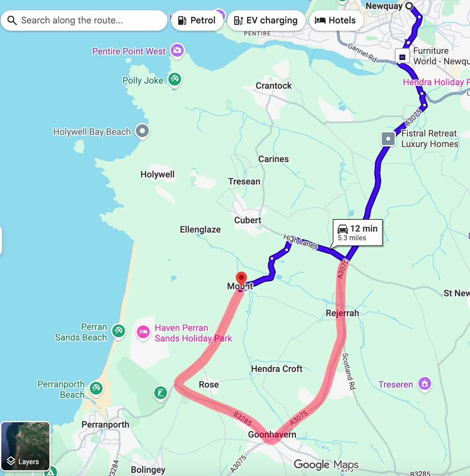The height and width of the screenshot is (476, 470).
Task: Click the Treseren lodging pin icon
Action: tap(425, 384)
